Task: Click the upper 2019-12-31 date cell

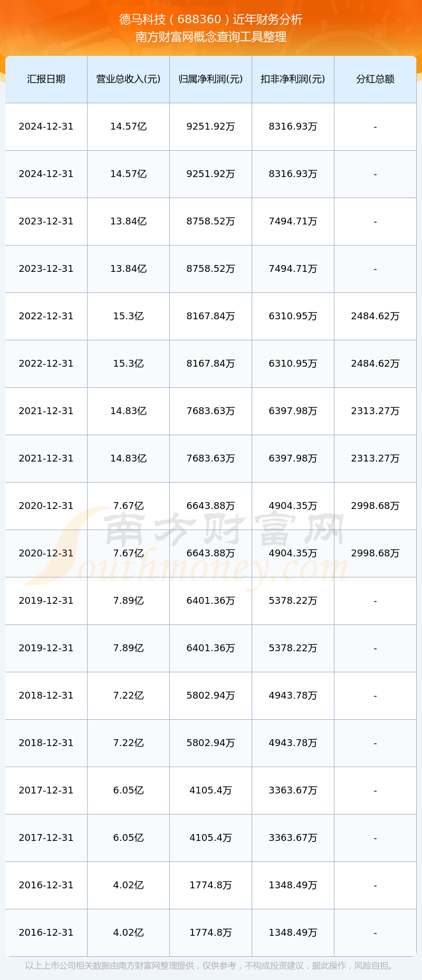Action: [x=46, y=601]
